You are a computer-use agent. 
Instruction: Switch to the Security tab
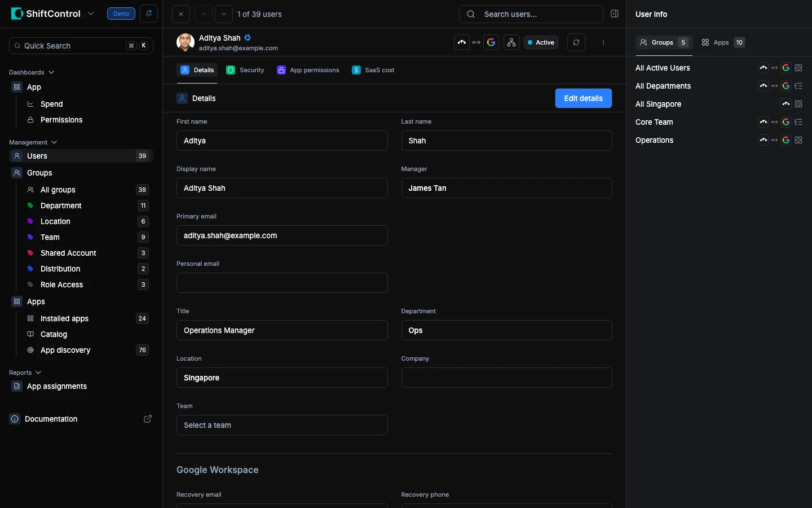click(245, 70)
